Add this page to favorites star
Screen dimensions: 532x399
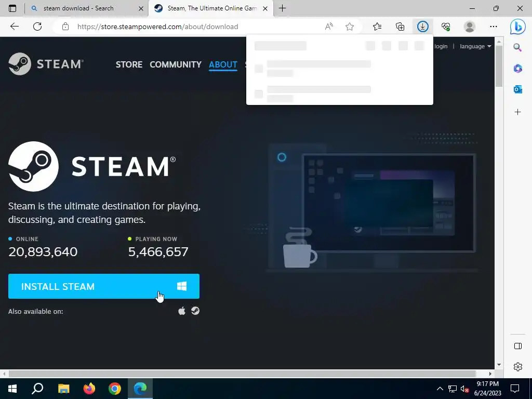point(350,26)
